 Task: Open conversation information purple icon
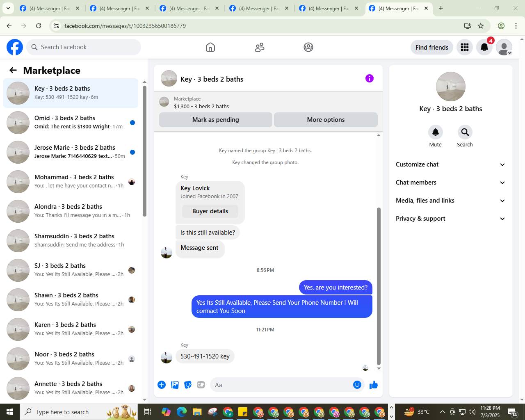coord(370,78)
